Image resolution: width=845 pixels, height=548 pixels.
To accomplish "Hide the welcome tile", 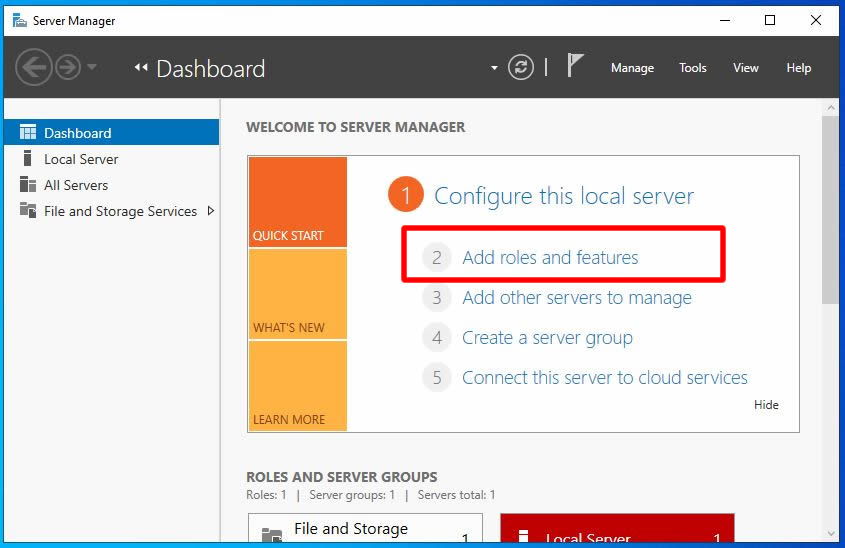I will [766, 405].
